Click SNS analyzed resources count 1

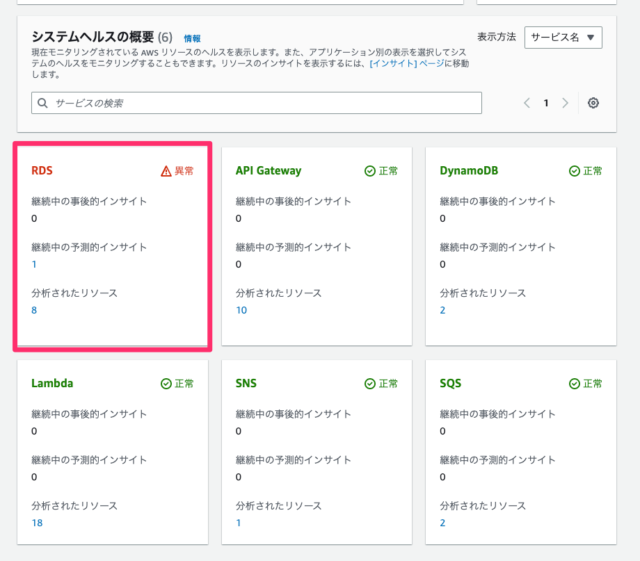tap(238, 523)
